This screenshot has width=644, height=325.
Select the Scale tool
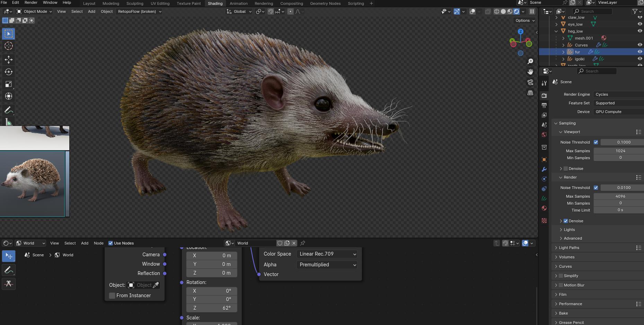tap(9, 84)
